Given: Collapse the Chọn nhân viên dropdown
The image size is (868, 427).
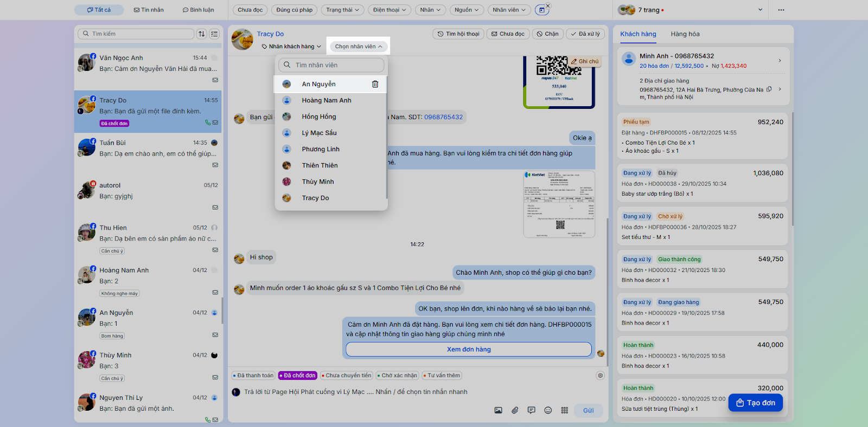Looking at the screenshot, I should click(359, 47).
